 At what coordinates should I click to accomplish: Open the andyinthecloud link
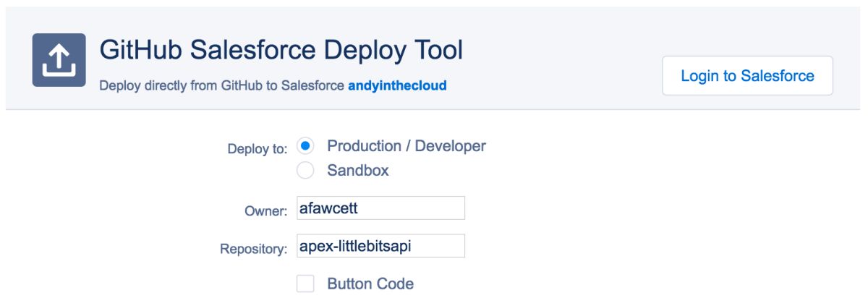(x=397, y=85)
